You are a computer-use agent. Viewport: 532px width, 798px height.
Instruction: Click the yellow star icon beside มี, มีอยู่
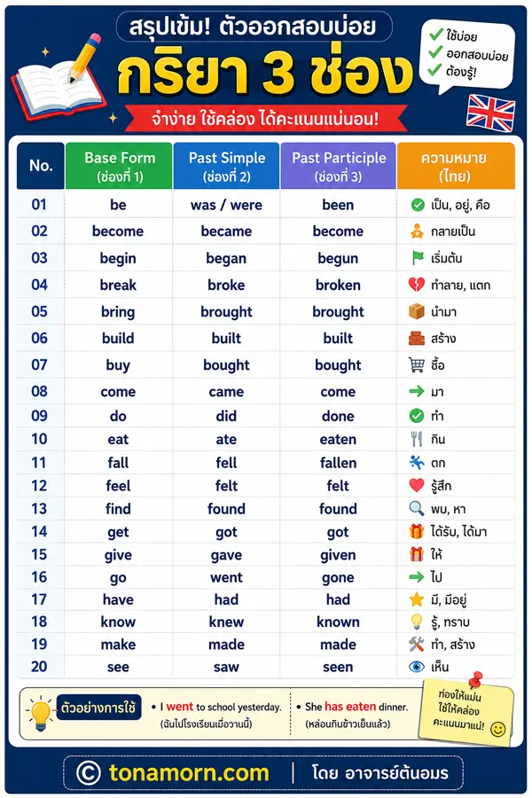(417, 599)
